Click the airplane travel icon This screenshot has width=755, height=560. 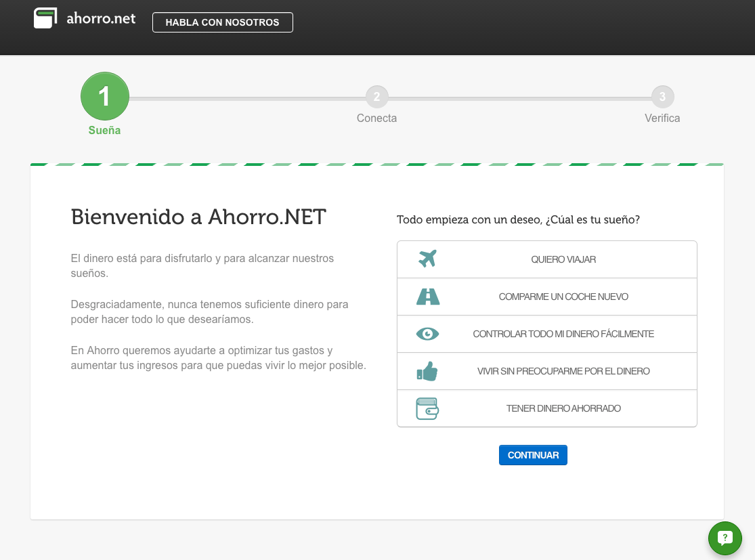pos(427,259)
